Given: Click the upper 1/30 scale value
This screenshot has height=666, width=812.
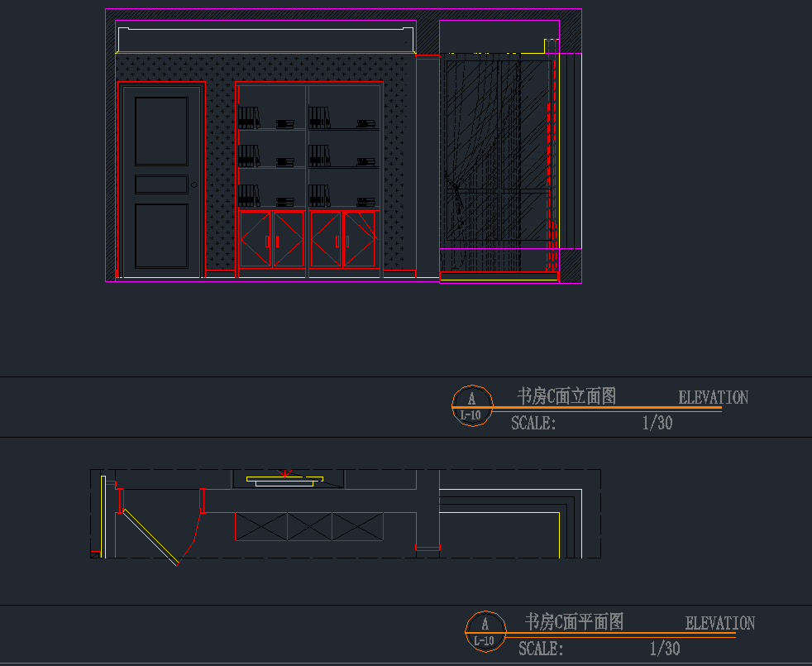Looking at the screenshot, I should point(657,424).
